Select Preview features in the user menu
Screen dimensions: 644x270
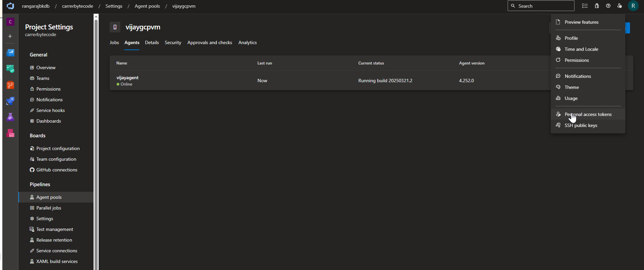point(588,22)
